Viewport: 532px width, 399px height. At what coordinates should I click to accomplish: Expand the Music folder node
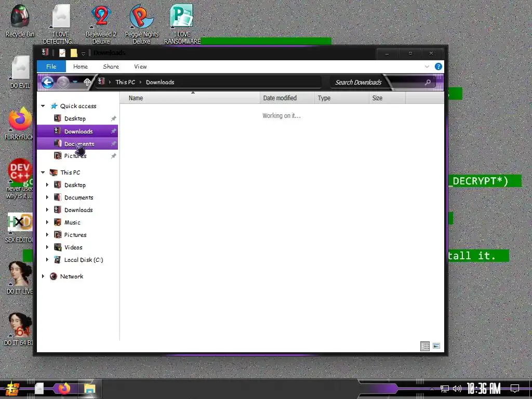pos(47,222)
